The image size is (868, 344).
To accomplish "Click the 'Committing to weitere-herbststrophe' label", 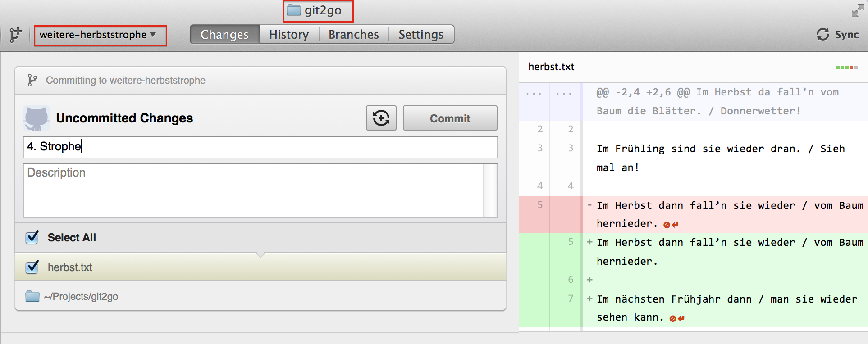I will 126,81.
